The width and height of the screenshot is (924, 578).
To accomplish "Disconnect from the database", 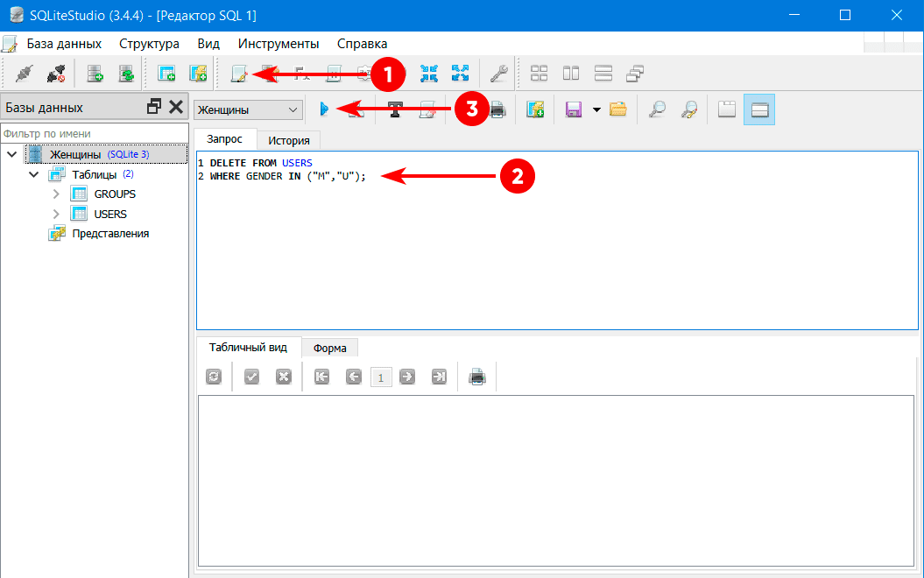I will click(x=56, y=74).
